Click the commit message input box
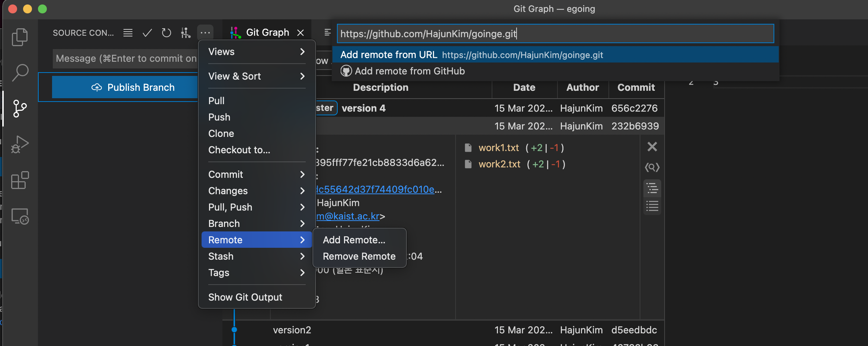This screenshot has width=868, height=346. tap(126, 58)
